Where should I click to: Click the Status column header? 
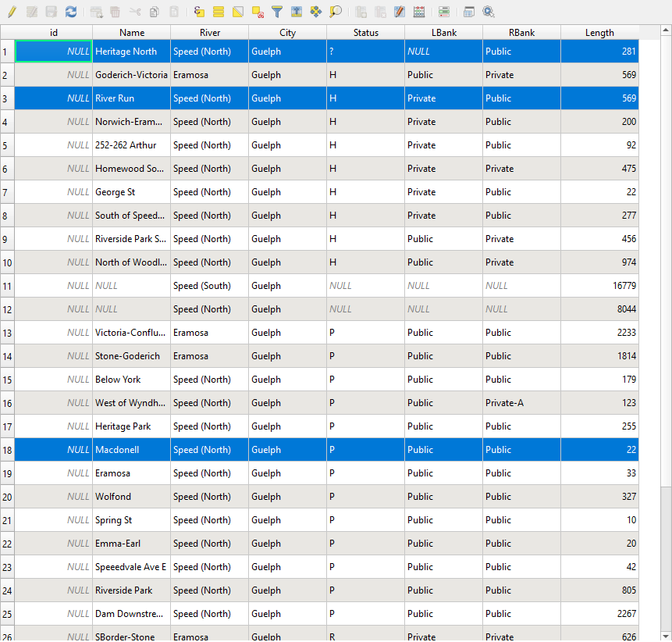tap(365, 33)
